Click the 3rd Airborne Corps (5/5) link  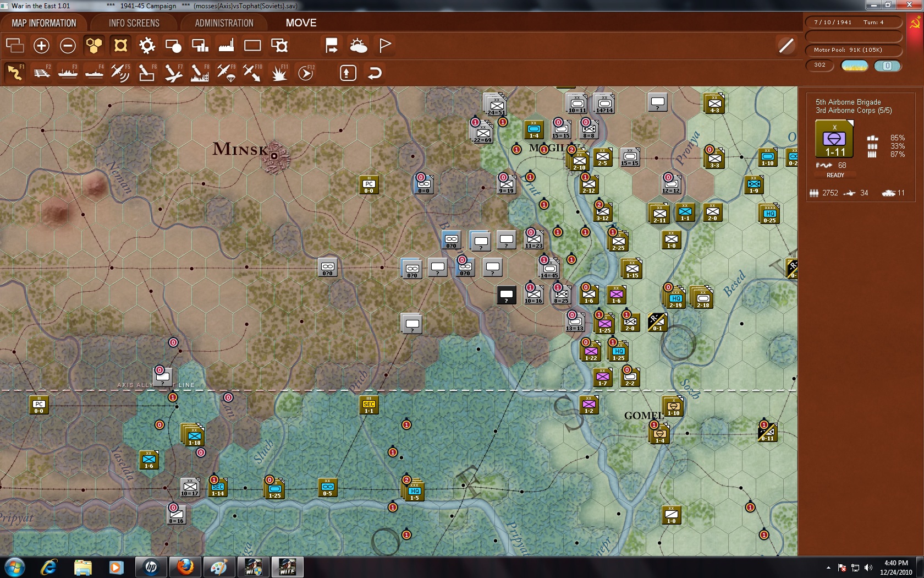click(x=854, y=110)
